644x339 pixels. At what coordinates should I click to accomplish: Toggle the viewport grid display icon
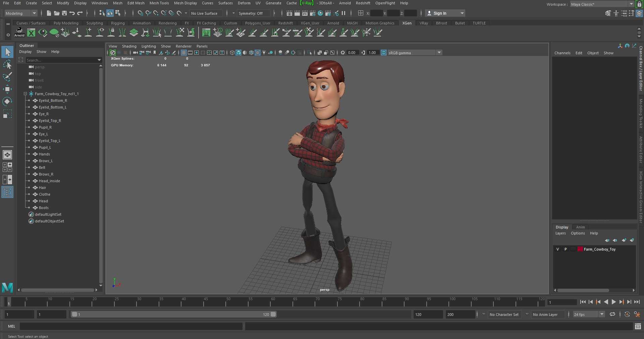184,53
